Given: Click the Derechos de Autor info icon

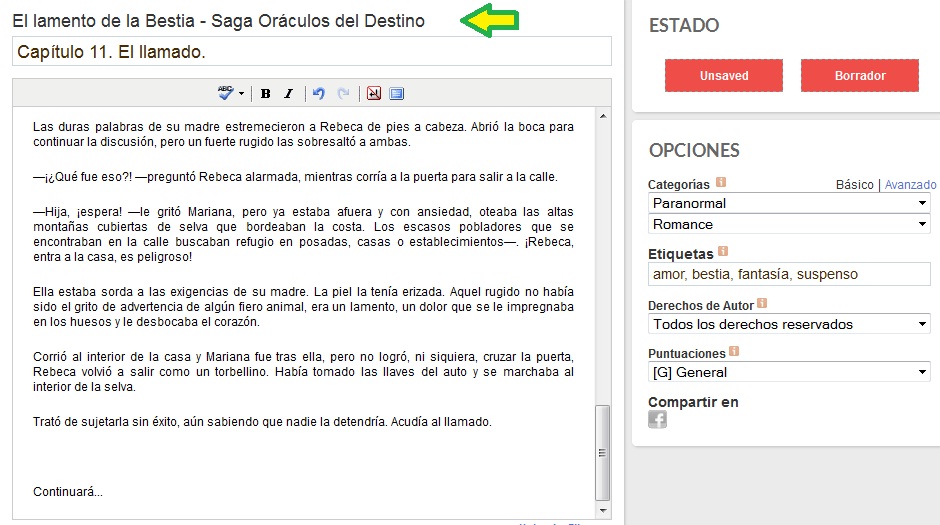Looking at the screenshot, I should pyautogui.click(x=762, y=303).
